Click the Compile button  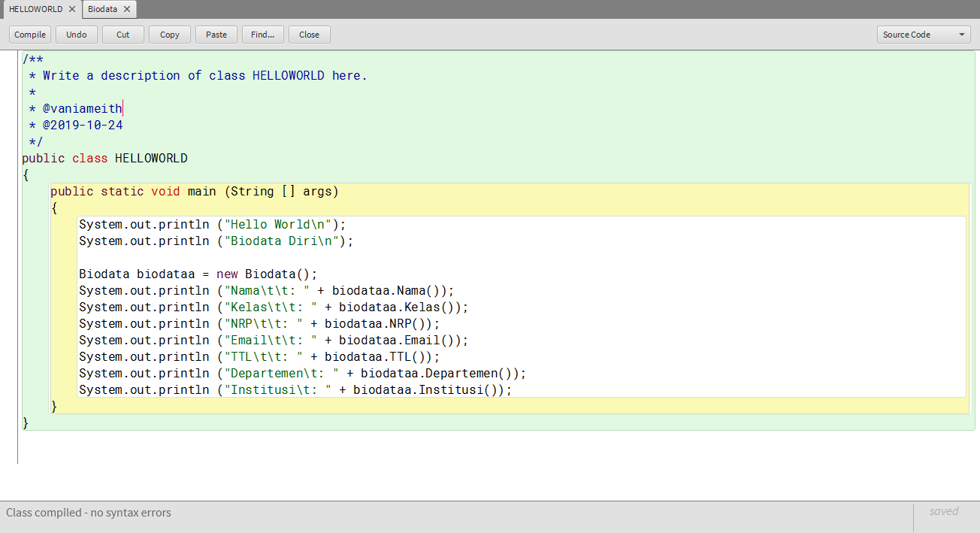(x=30, y=35)
